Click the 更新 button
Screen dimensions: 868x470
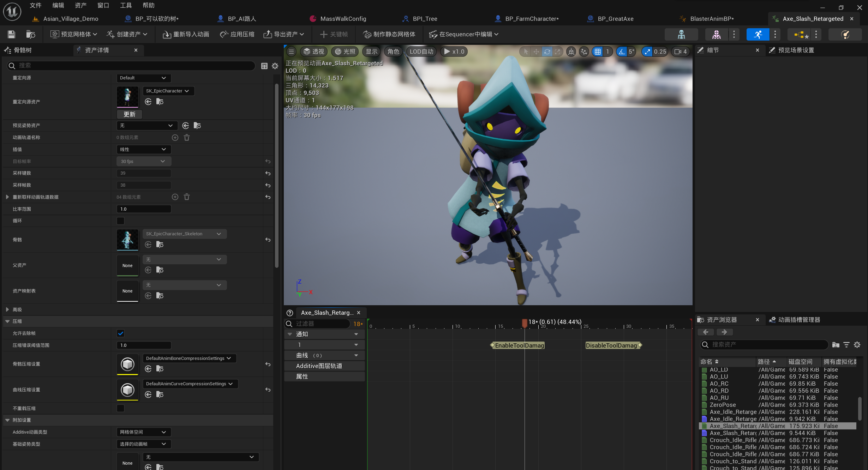tap(129, 114)
